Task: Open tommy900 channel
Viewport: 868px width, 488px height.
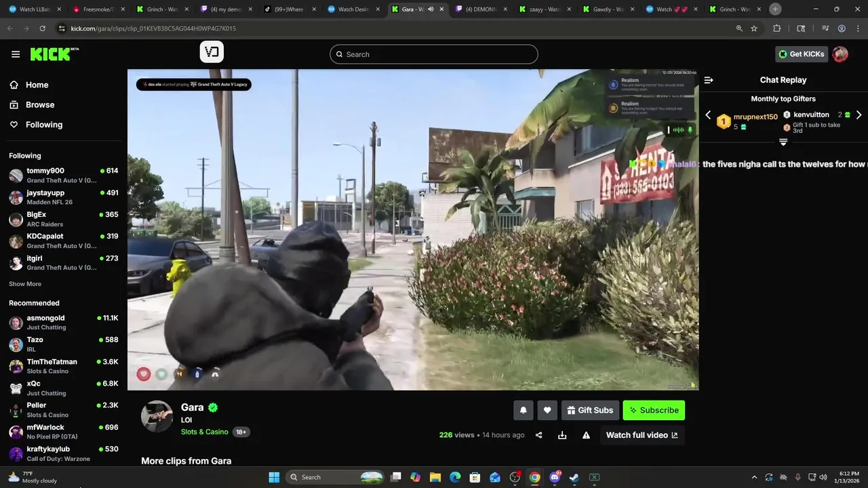Action: point(64,176)
